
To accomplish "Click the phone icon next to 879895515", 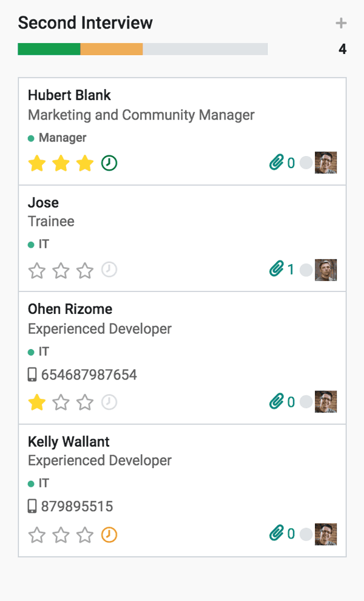I will coord(33,506).
